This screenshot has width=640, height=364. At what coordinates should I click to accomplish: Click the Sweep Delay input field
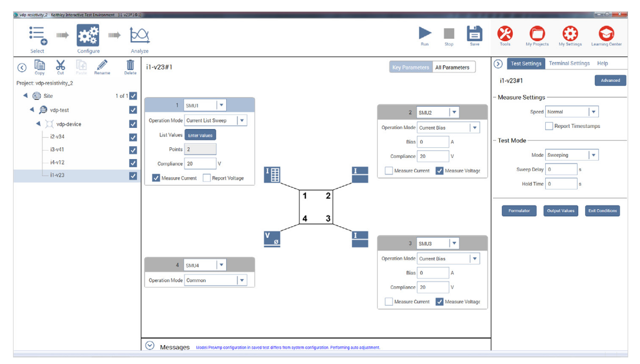click(x=560, y=169)
